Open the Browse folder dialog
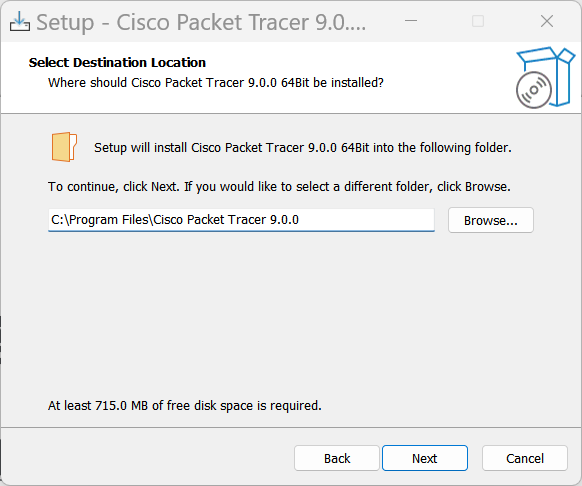This screenshot has width=582, height=486. tap(491, 220)
